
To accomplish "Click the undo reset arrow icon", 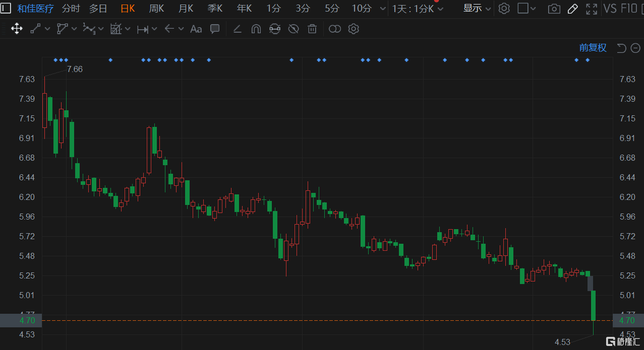I will pyautogui.click(x=621, y=48).
